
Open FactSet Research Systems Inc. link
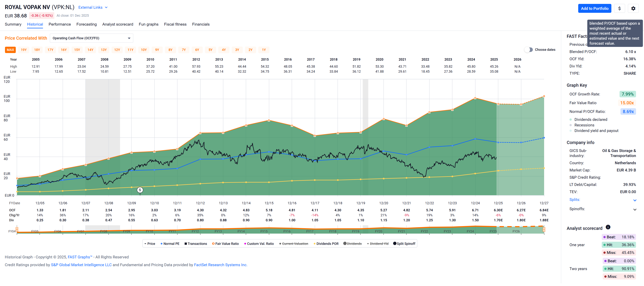coord(221,265)
